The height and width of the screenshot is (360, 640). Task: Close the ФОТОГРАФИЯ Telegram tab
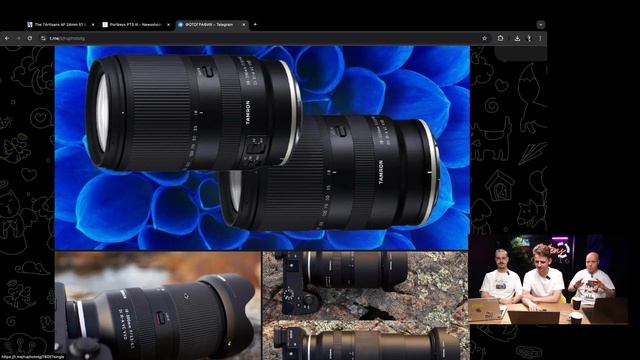click(244, 24)
